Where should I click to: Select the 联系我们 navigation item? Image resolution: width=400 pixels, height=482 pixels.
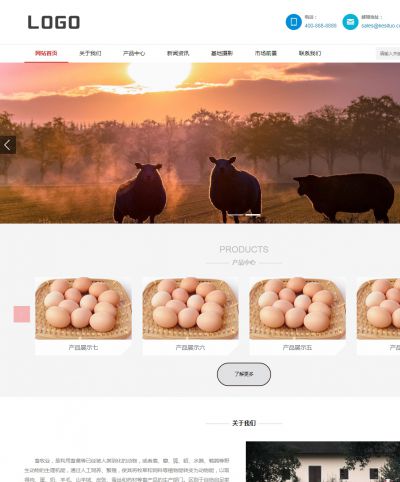310,53
